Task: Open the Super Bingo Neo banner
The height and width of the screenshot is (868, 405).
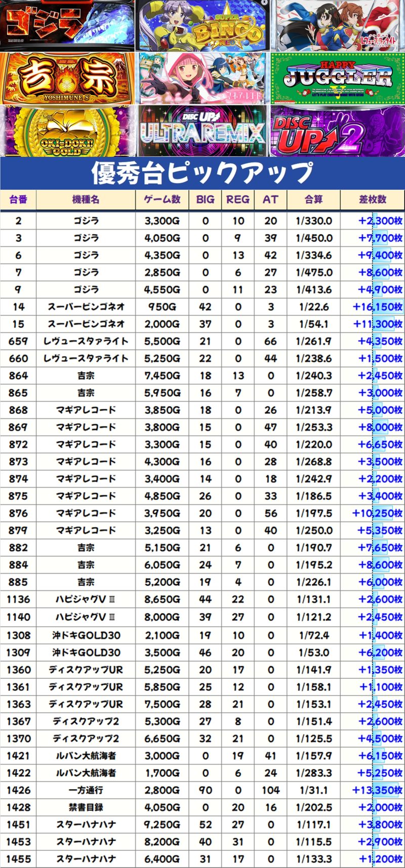Action: (202, 25)
